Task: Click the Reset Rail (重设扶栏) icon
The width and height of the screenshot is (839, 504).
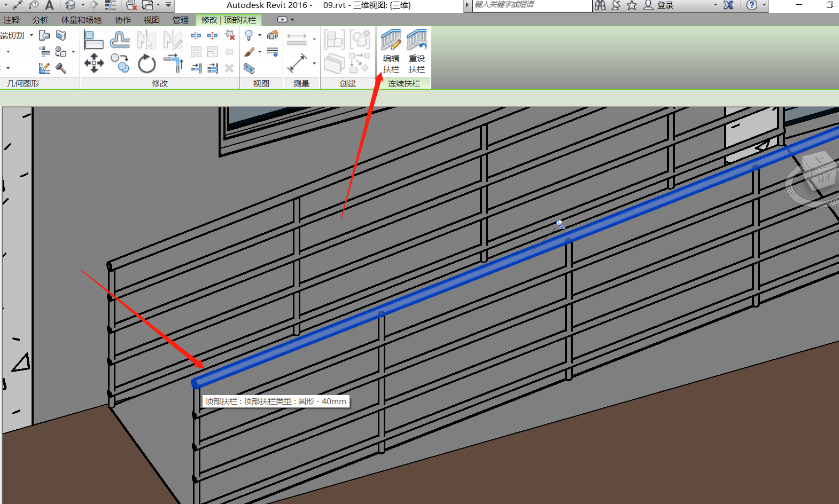Action: (416, 42)
